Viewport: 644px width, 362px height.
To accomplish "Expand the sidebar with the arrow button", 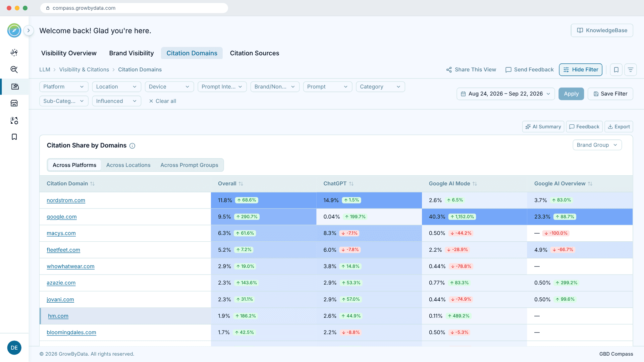I will tap(29, 31).
